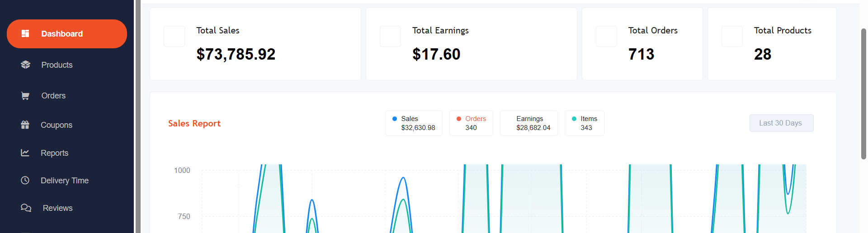Toggle the Orders series legend
The height and width of the screenshot is (233, 868).
coord(471,123)
